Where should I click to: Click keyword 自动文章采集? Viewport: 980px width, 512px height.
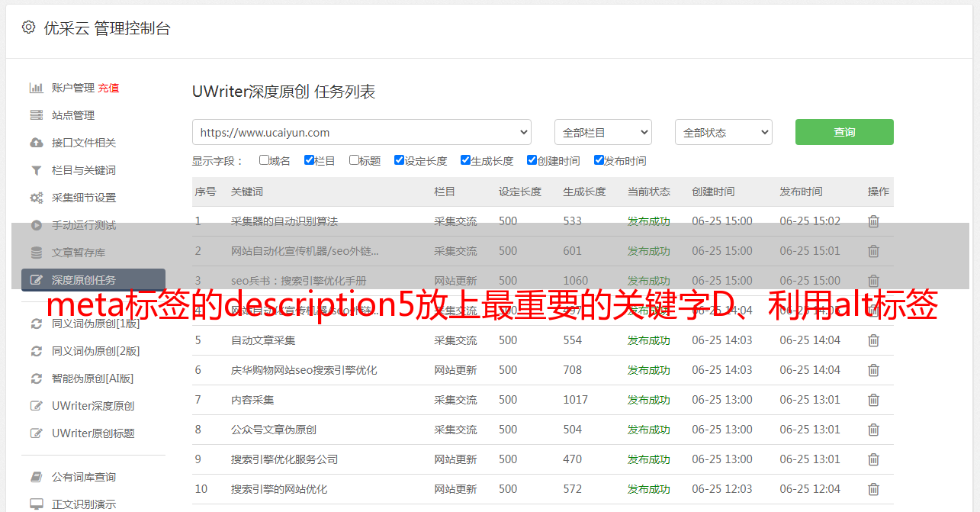click(263, 340)
